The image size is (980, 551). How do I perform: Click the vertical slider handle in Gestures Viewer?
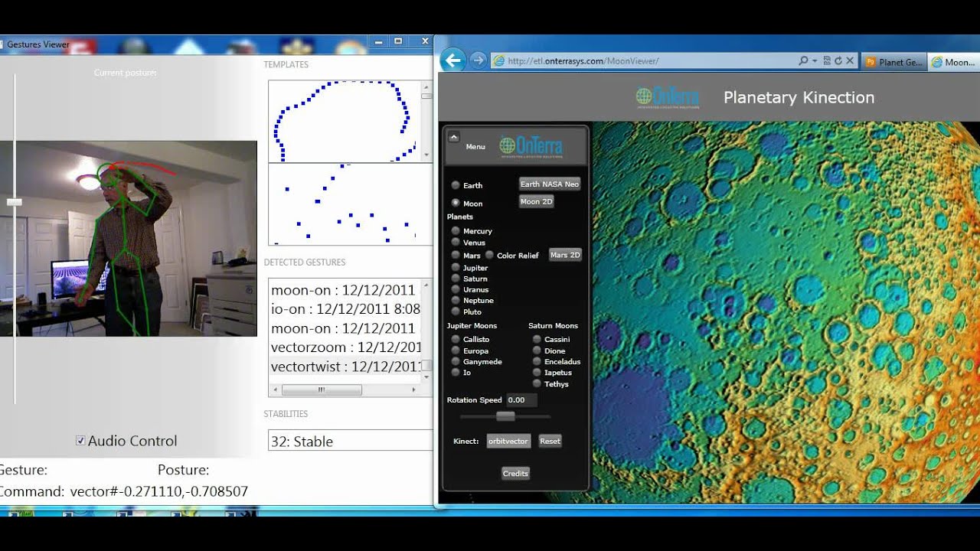[14, 202]
